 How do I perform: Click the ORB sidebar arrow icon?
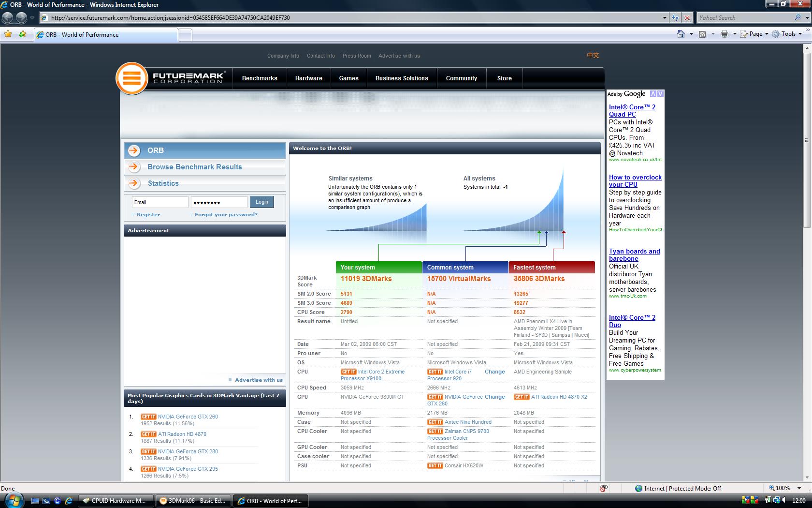pos(134,150)
